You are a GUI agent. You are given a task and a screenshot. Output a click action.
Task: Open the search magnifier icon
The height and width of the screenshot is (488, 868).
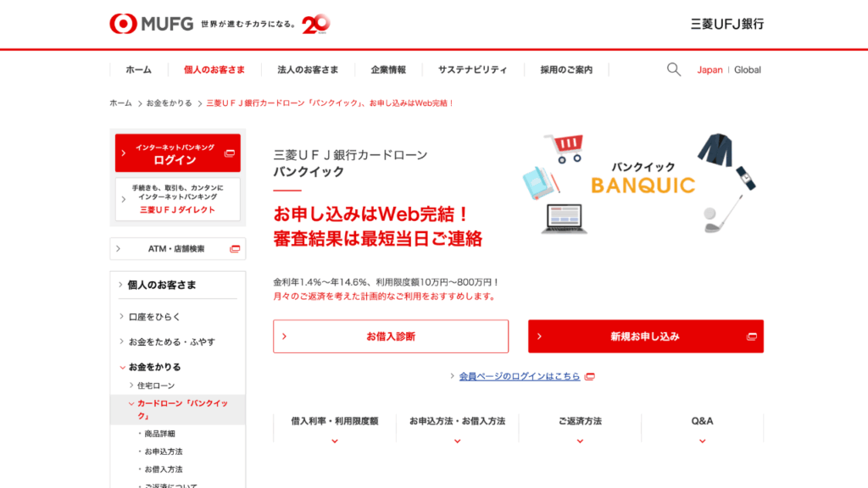(674, 69)
